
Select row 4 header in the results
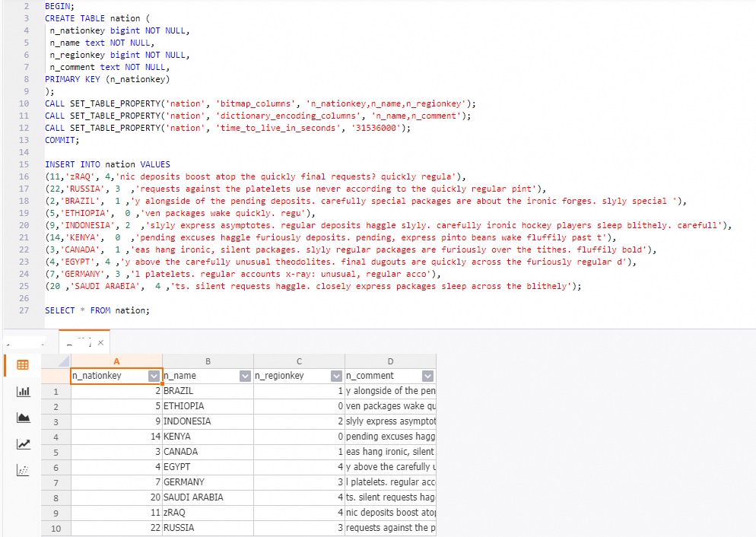56,437
